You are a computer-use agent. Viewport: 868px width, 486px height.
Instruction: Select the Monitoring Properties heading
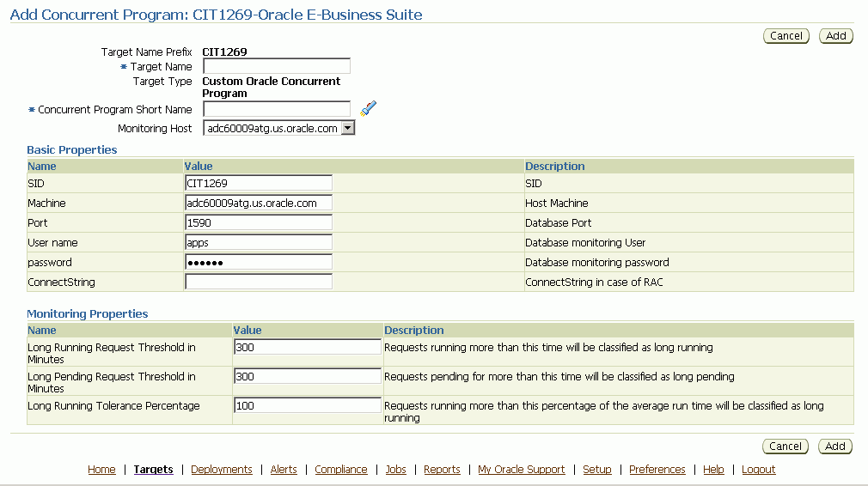pyautogui.click(x=88, y=314)
